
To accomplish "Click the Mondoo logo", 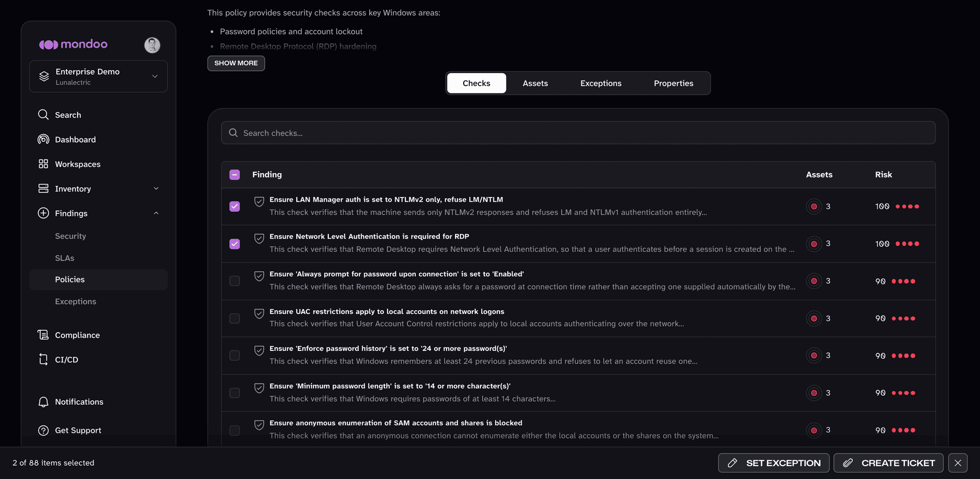I will coord(73,44).
